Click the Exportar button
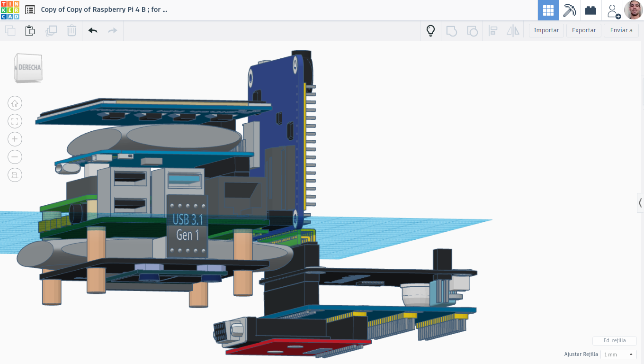Viewport: 644px width, 364px height. [x=584, y=30]
